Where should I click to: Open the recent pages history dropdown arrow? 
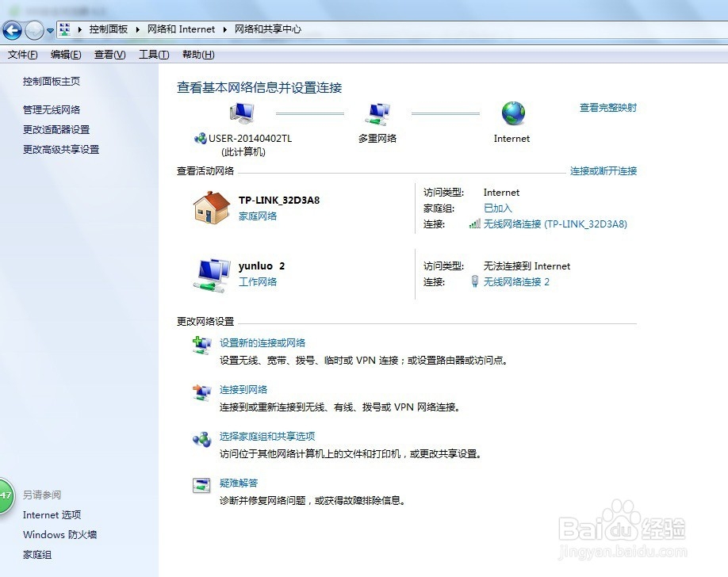[x=49, y=29]
